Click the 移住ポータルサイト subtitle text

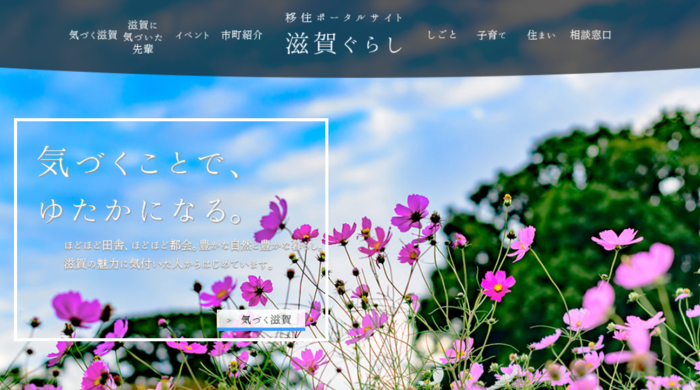coord(344,18)
